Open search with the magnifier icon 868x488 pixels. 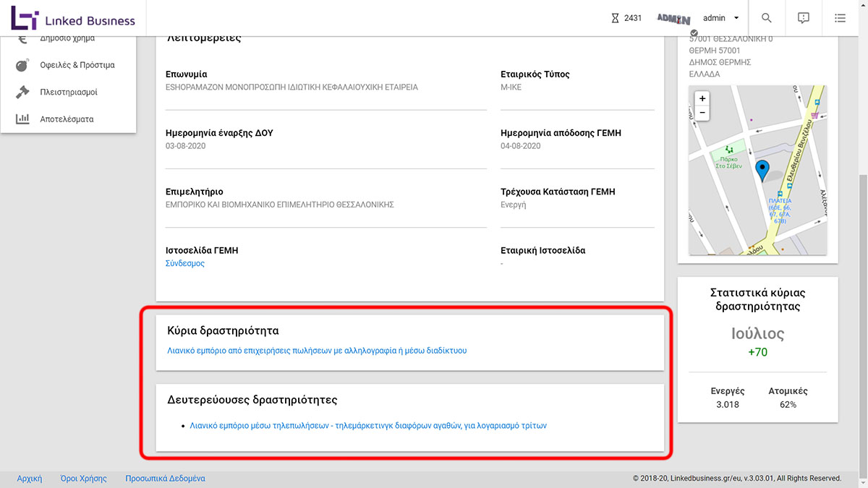pyautogui.click(x=767, y=18)
